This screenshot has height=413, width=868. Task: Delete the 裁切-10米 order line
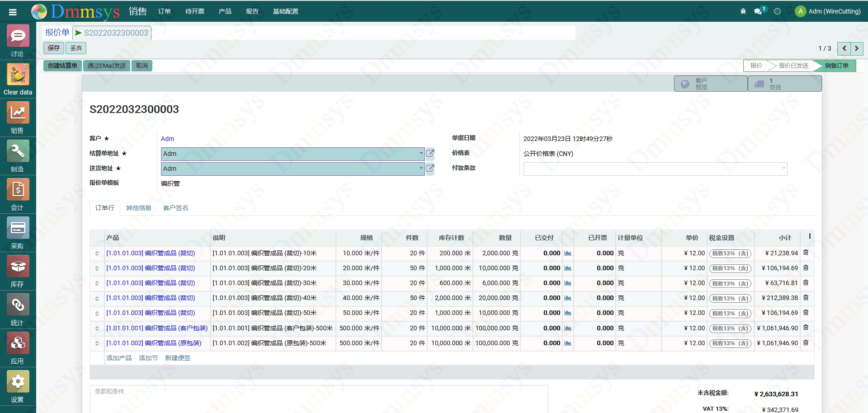point(806,253)
